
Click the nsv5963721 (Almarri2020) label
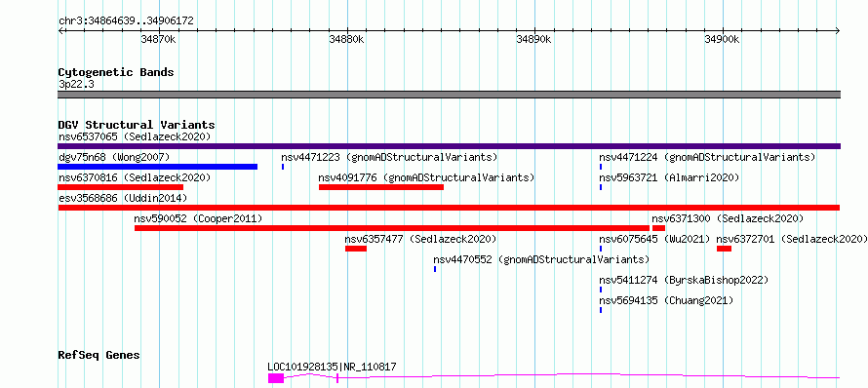(669, 177)
